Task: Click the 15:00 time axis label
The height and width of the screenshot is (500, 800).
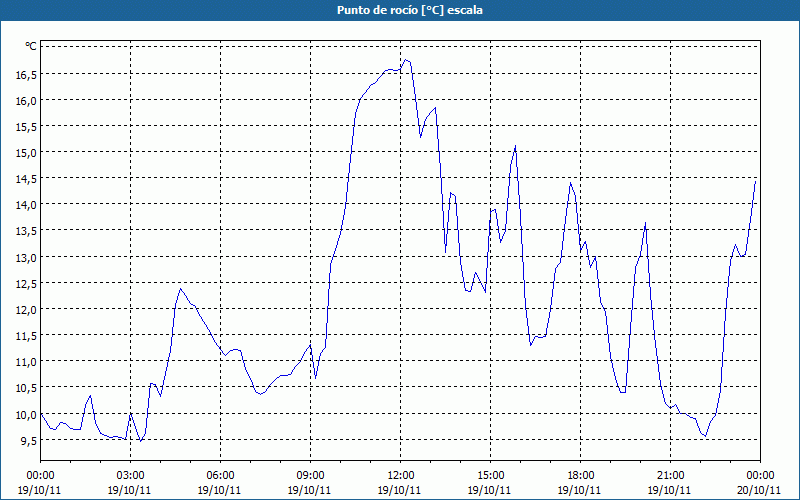Action: (x=490, y=476)
